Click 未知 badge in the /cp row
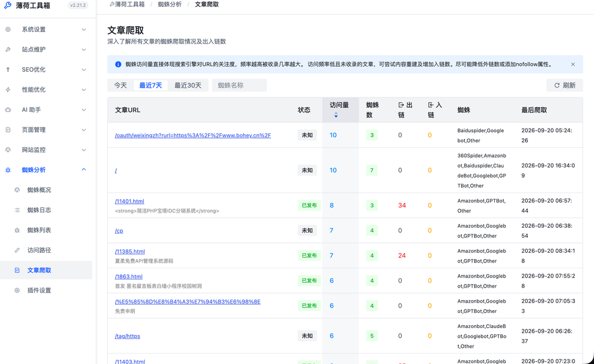The height and width of the screenshot is (364, 594). (x=307, y=231)
